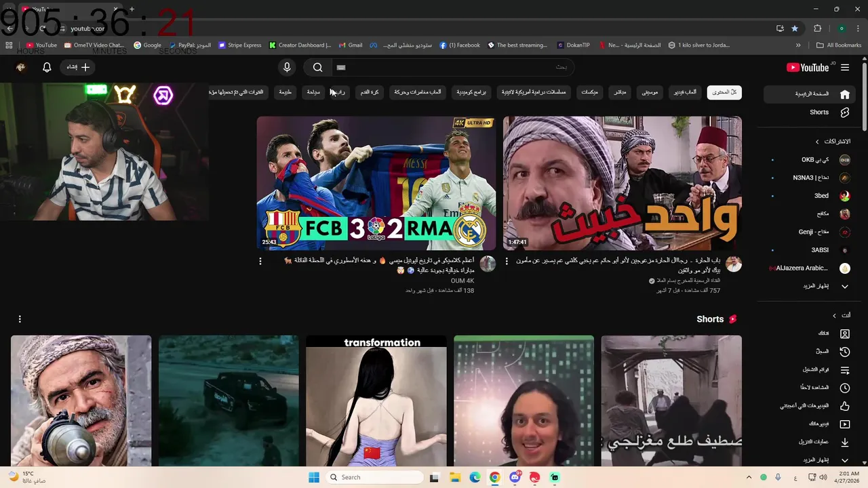Image resolution: width=868 pixels, height=488 pixels.
Task: Open watch History (السجل)
Action: [x=810, y=352]
